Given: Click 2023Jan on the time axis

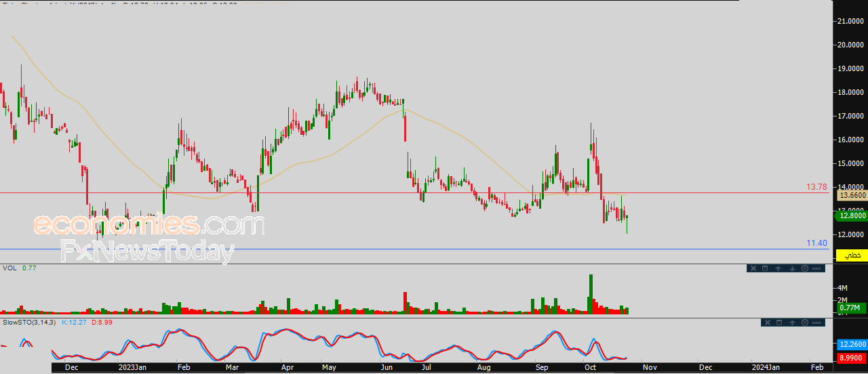Looking at the screenshot, I should pyautogui.click(x=132, y=367).
